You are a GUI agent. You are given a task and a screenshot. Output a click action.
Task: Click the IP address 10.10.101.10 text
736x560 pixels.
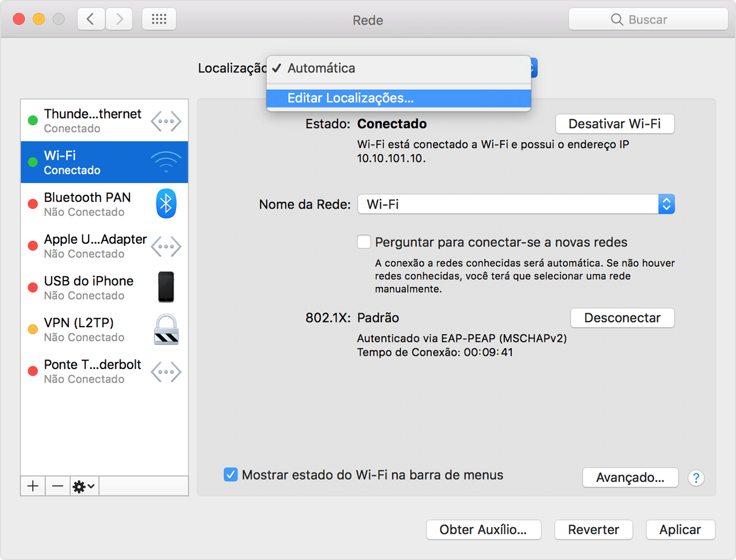click(391, 158)
